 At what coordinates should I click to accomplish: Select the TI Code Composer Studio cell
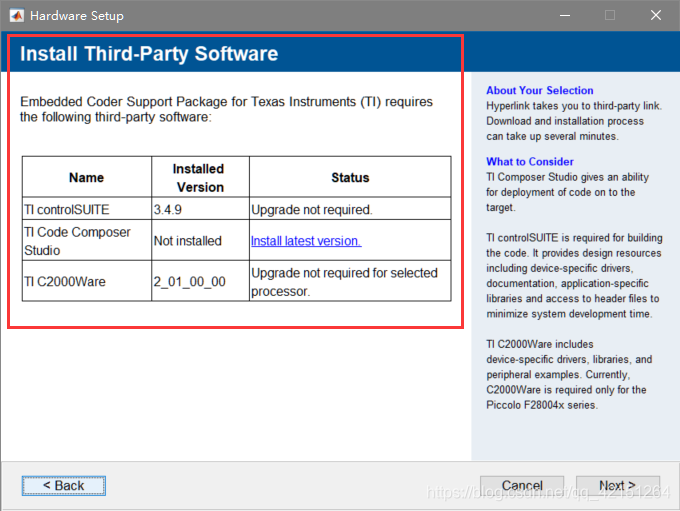(87, 240)
